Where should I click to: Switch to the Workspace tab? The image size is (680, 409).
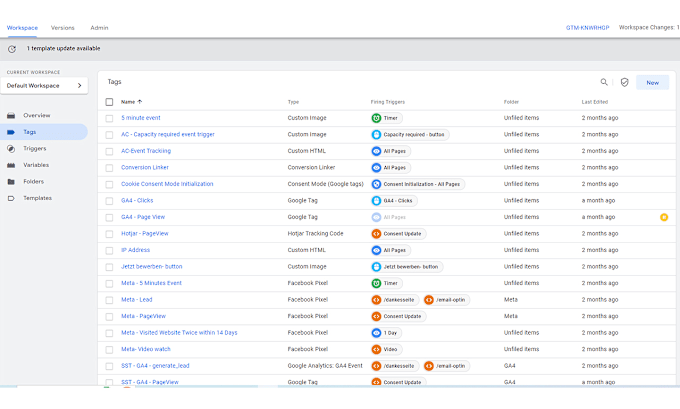(x=22, y=28)
